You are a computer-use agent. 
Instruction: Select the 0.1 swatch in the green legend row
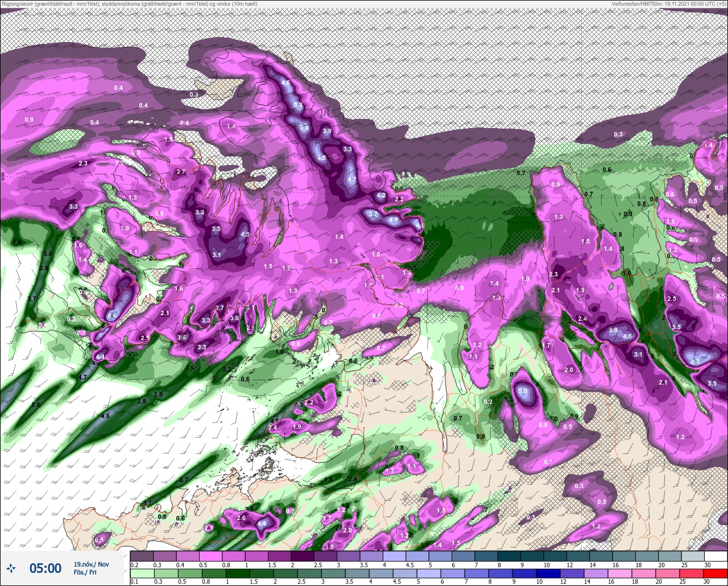(x=142, y=573)
